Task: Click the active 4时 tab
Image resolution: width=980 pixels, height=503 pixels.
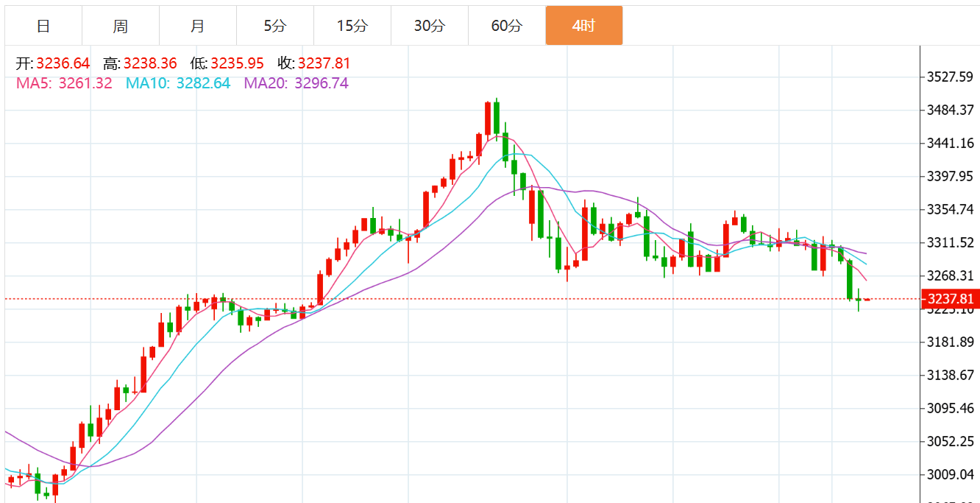Action: (x=584, y=26)
